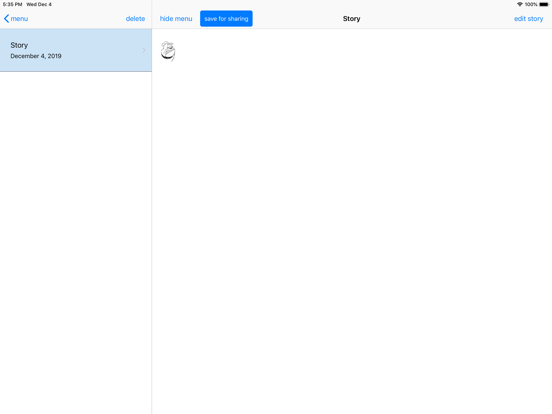
Task: Tap the delete button in sidebar
Action: 135,19
